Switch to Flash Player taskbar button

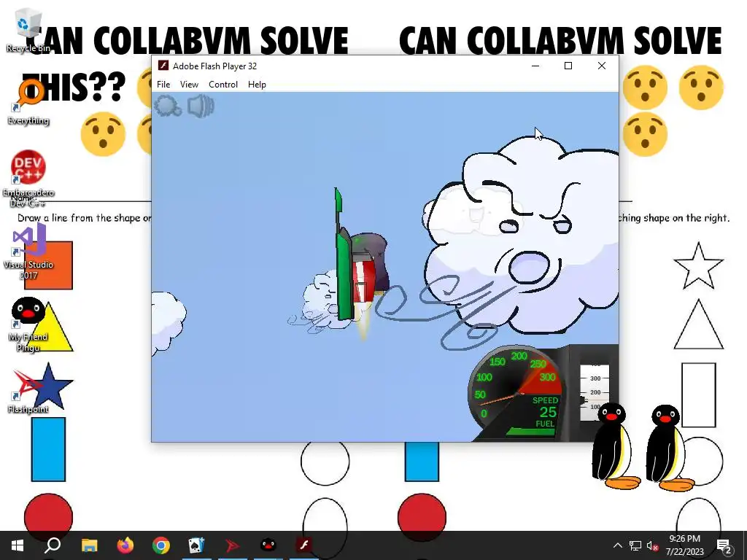304,545
